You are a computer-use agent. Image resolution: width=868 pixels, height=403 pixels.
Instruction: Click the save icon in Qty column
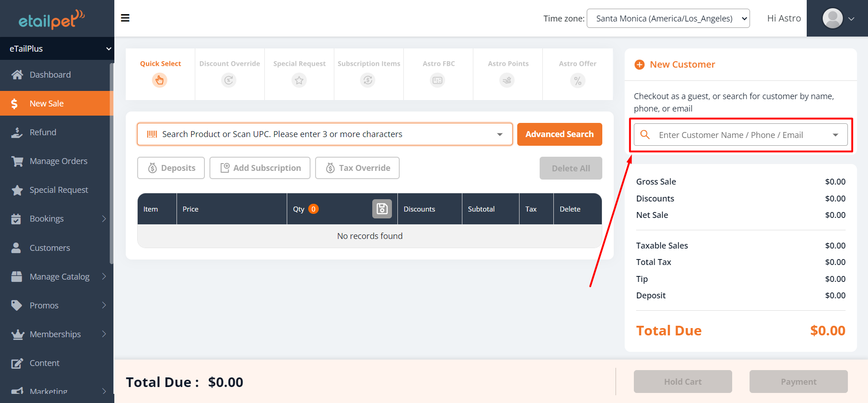click(382, 209)
